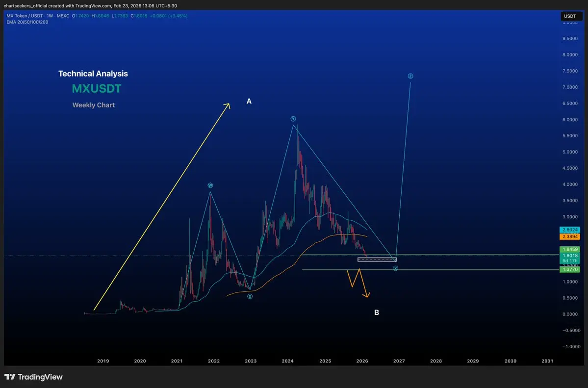Image resolution: width=588 pixels, height=388 pixels.
Task: Click 2026 on the time axis
Action: 362,361
